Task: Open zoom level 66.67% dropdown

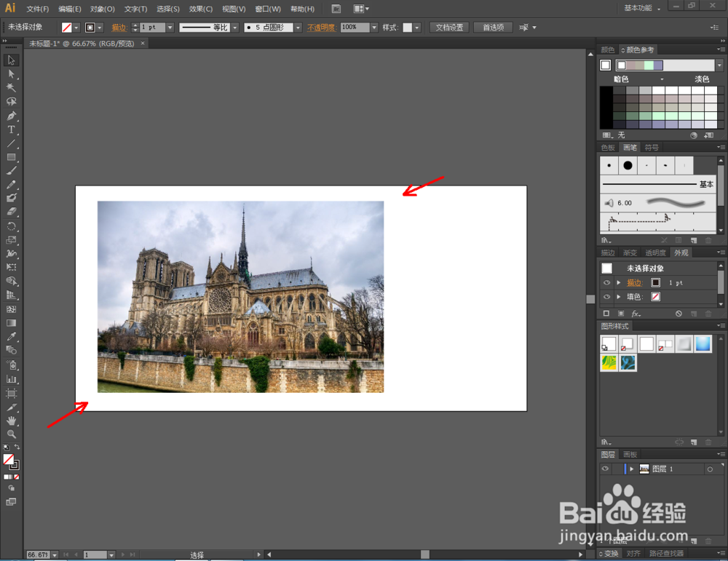Action: [x=55, y=554]
